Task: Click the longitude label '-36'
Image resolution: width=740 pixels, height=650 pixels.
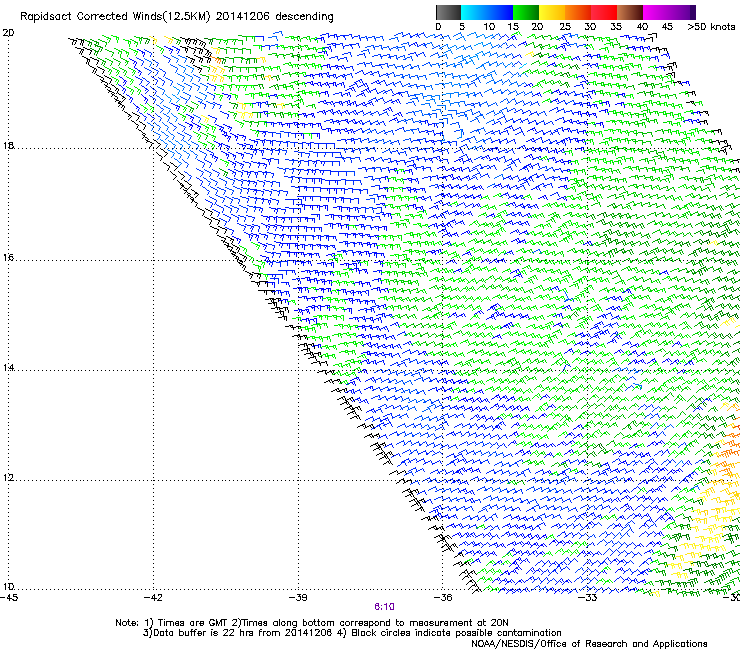Action: (442, 598)
